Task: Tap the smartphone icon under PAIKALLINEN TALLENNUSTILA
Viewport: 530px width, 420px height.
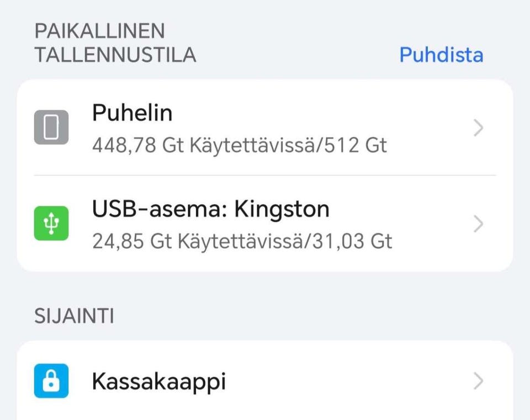Action: point(51,128)
